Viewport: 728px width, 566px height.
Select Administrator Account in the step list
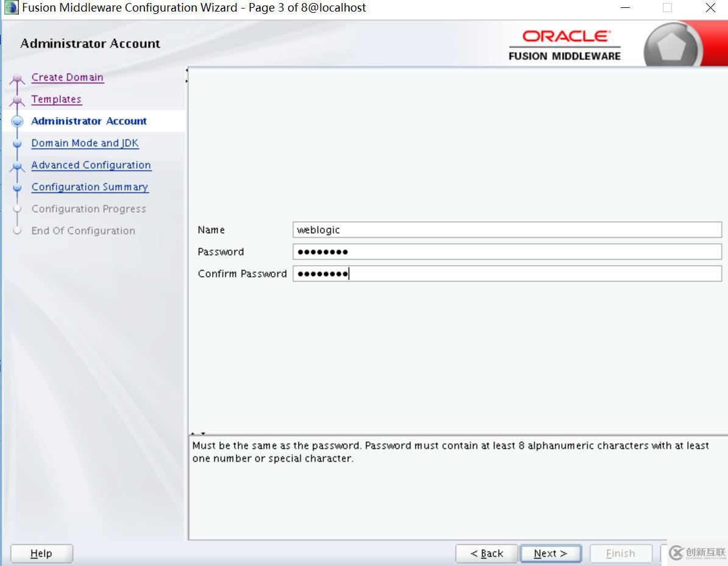coord(89,121)
